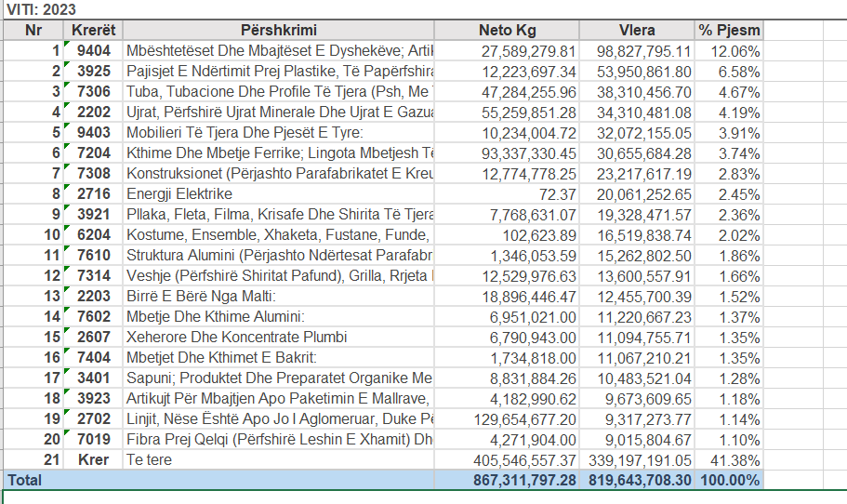This screenshot has height=504, width=847.
Task: Click the 'Te tere' description cell
Action: [278, 459]
